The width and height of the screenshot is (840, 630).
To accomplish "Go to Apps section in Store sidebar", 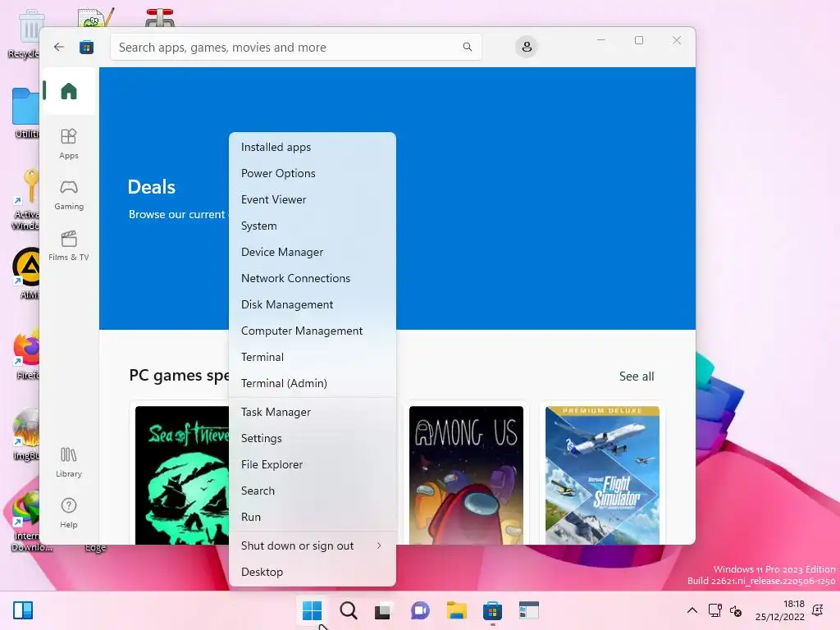I will 69,144.
